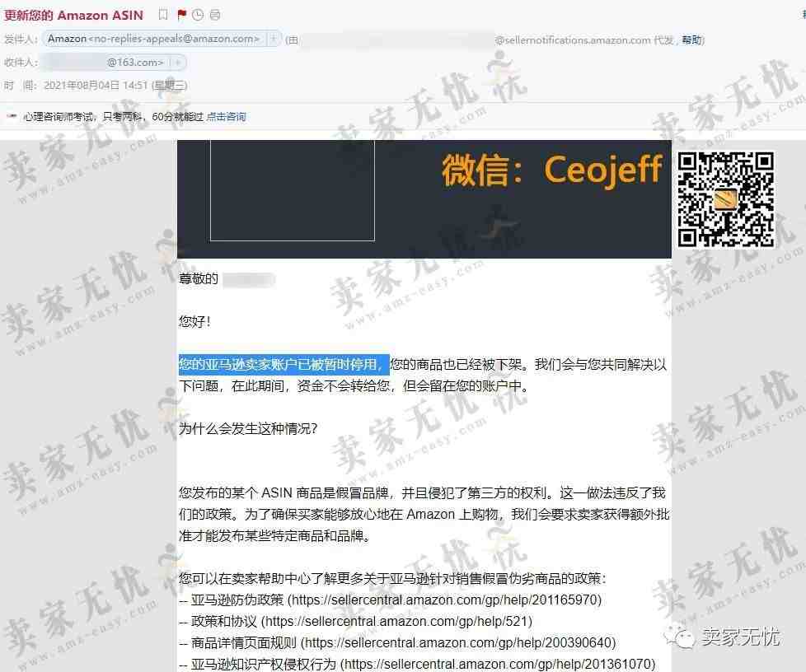Open the 点击咨询 ad link
The height and width of the screenshot is (672, 806).
226,117
